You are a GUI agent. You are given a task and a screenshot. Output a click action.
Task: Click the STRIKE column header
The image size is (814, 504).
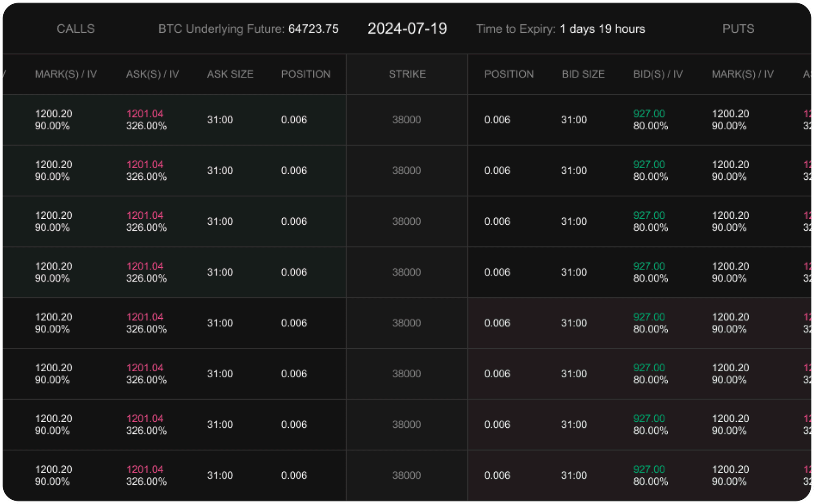(x=407, y=74)
